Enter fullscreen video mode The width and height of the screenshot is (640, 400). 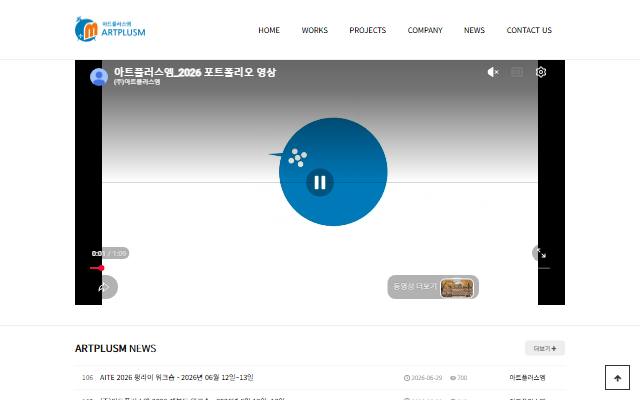pos(541,253)
